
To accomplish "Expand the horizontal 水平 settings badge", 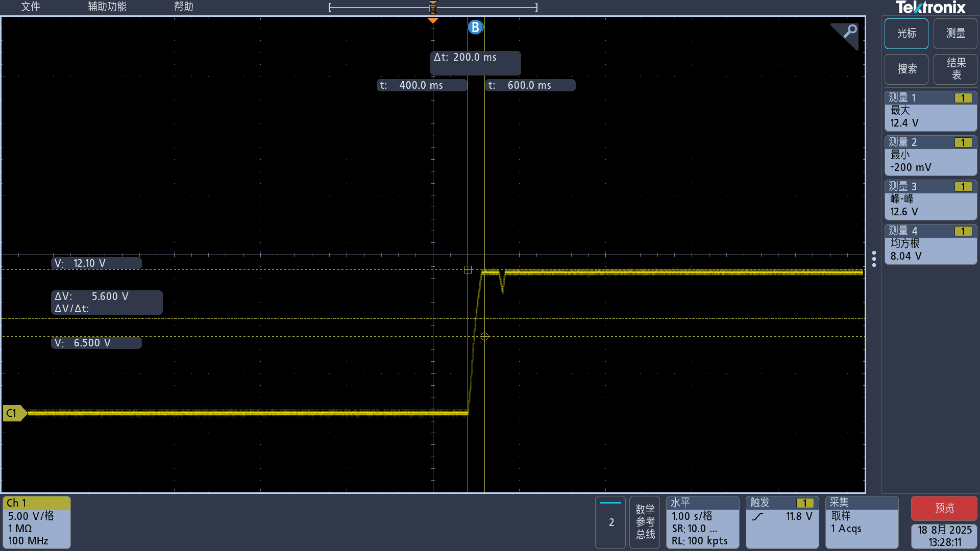I will coord(702,522).
